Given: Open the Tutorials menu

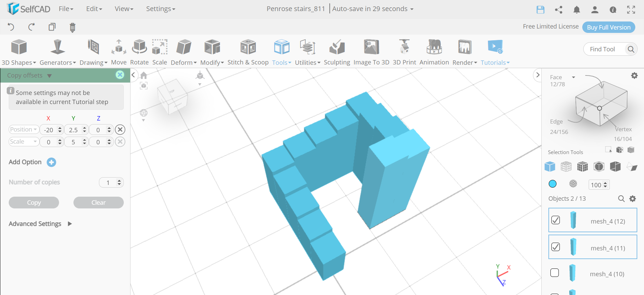Looking at the screenshot, I should [x=495, y=52].
